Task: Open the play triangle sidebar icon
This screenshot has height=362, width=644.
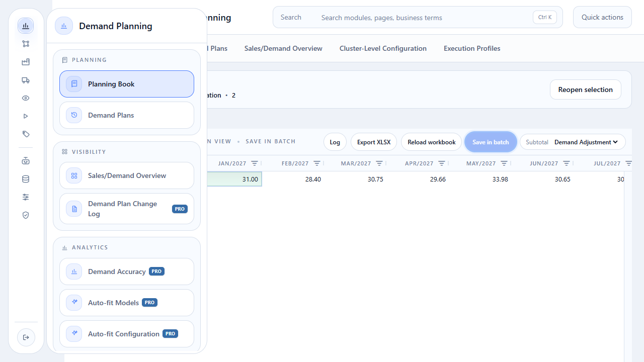Action: (26, 116)
